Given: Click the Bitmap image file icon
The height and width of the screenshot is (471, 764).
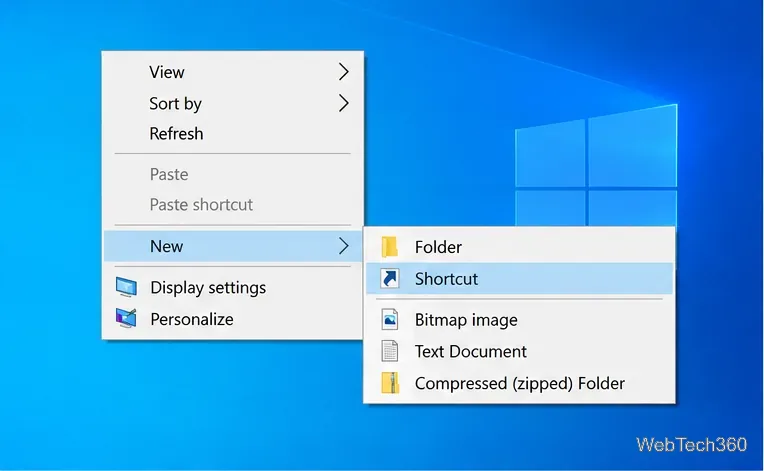Looking at the screenshot, I should (390, 320).
